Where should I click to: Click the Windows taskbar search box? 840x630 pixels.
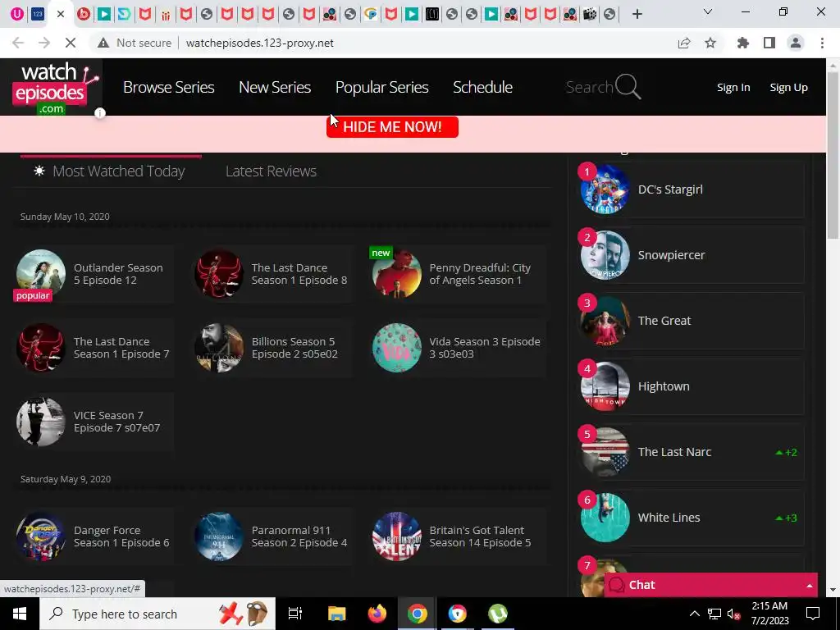[157, 614]
